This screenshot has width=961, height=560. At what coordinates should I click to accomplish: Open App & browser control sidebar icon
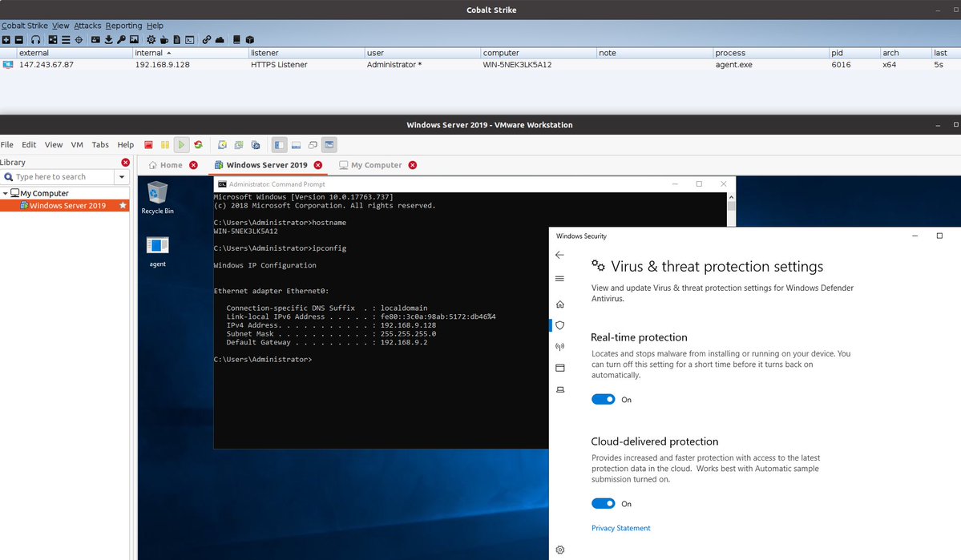[559, 369]
